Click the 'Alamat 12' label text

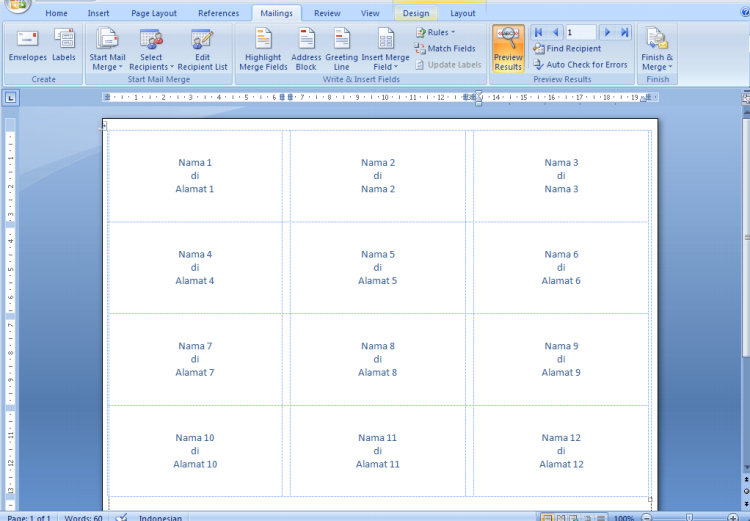pos(561,464)
